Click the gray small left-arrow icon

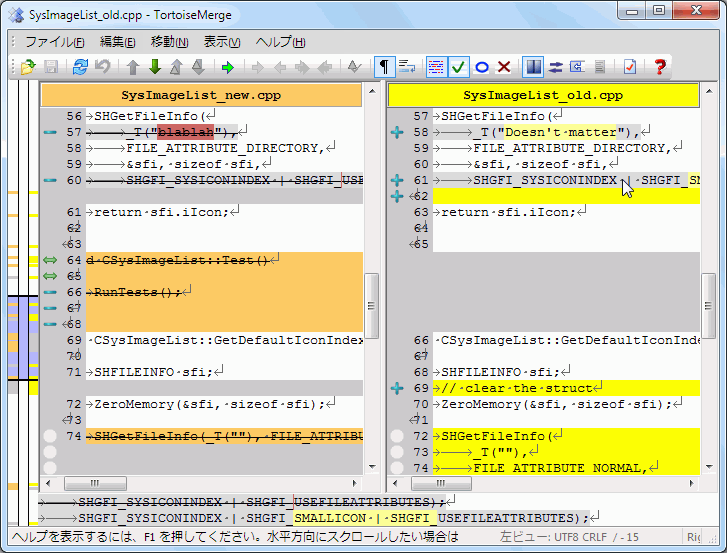click(280, 68)
